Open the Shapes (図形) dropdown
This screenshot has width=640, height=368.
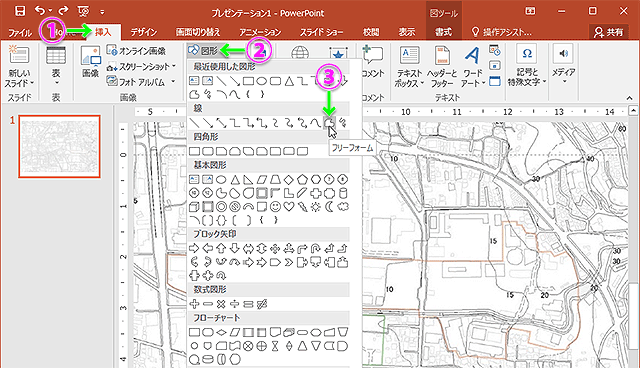pos(203,51)
